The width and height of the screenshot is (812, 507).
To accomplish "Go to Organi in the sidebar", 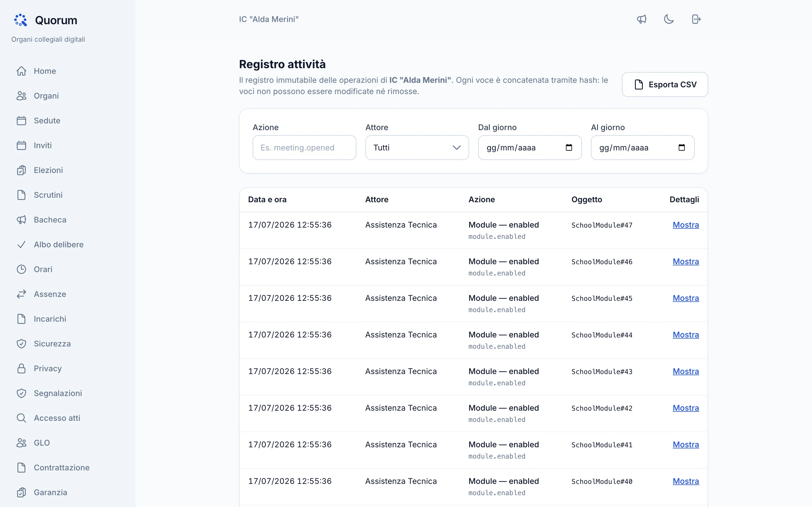I will (x=46, y=96).
